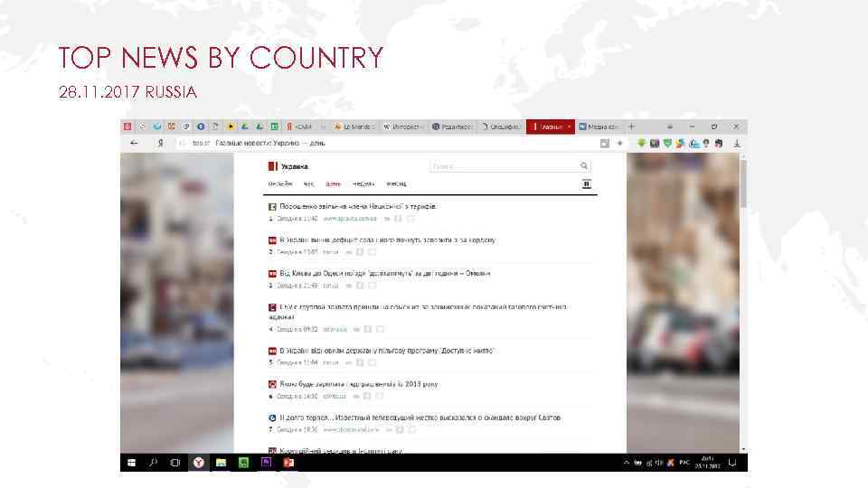This screenshot has height=488, width=868.
Task: Click the magnifier search icon on the page
Action: [584, 166]
